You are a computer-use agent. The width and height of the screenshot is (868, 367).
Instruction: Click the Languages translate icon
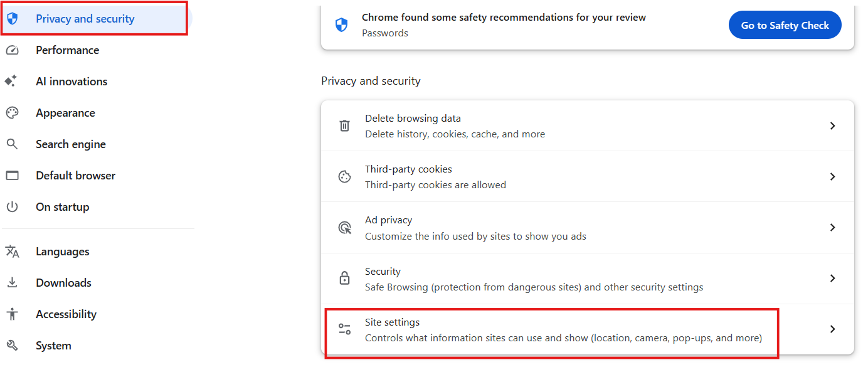pos(12,252)
